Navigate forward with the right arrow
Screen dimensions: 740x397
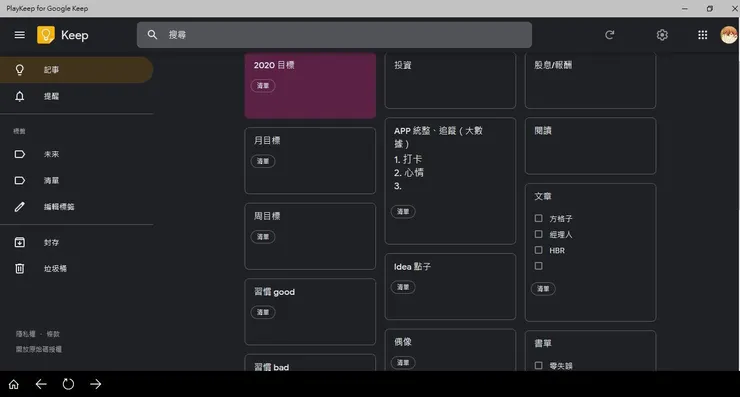[x=96, y=384]
